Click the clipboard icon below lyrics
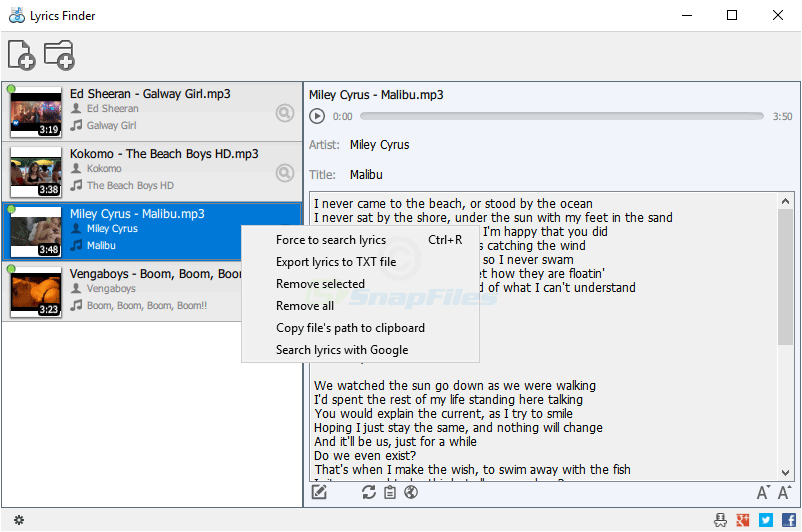The image size is (802, 532). pyautogui.click(x=390, y=491)
